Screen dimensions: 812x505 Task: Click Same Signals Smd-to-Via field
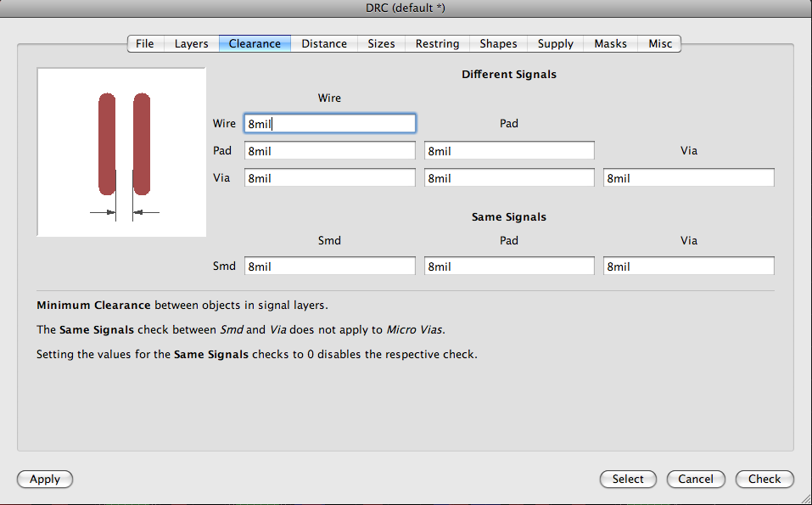(688, 267)
